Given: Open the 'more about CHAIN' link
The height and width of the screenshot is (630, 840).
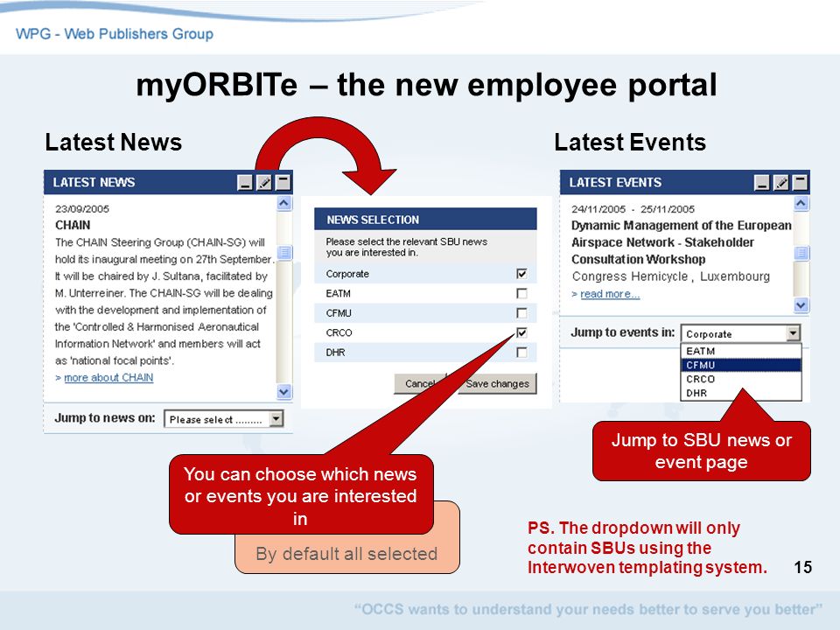Looking at the screenshot, I should 108,378.
